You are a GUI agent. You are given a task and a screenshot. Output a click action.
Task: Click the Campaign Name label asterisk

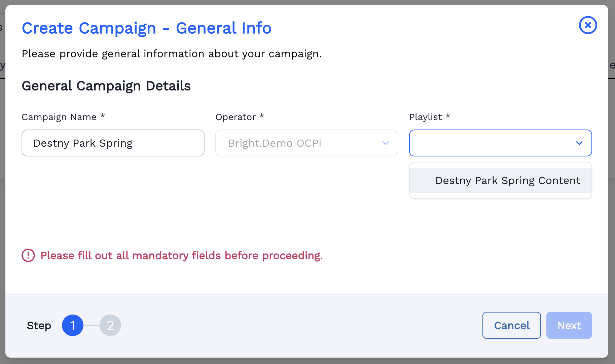point(103,116)
